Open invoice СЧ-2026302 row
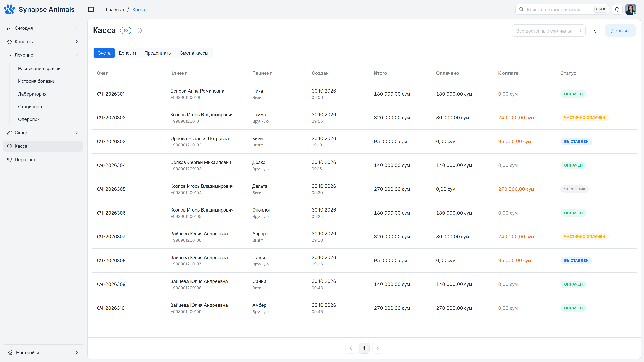This screenshot has height=362, width=644. pyautogui.click(x=364, y=118)
